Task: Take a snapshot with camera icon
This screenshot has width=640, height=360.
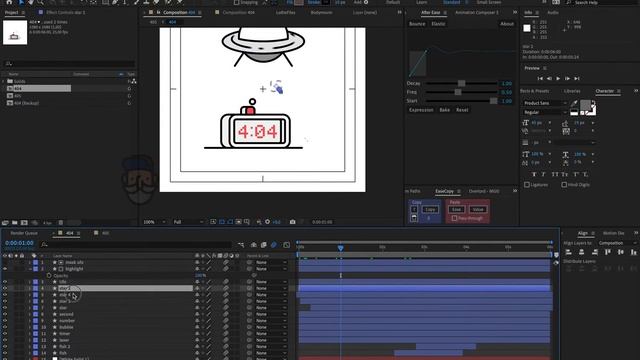Action: 292,222
